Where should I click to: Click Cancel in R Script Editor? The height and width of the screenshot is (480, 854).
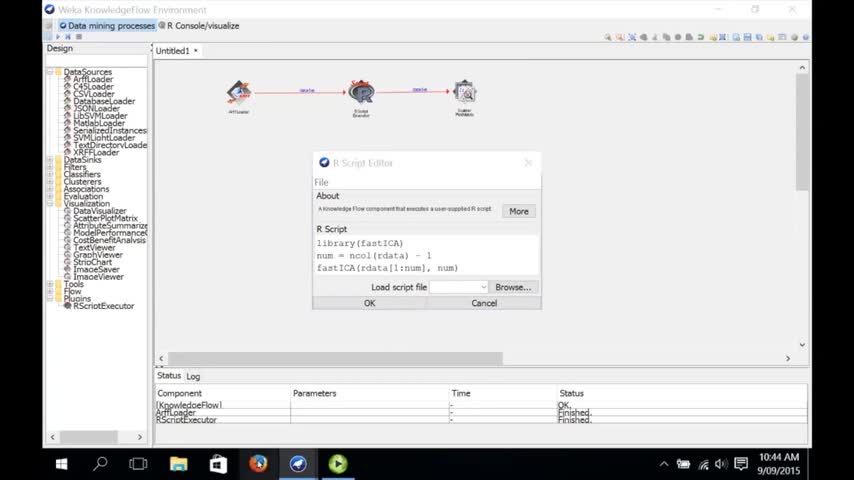click(484, 303)
